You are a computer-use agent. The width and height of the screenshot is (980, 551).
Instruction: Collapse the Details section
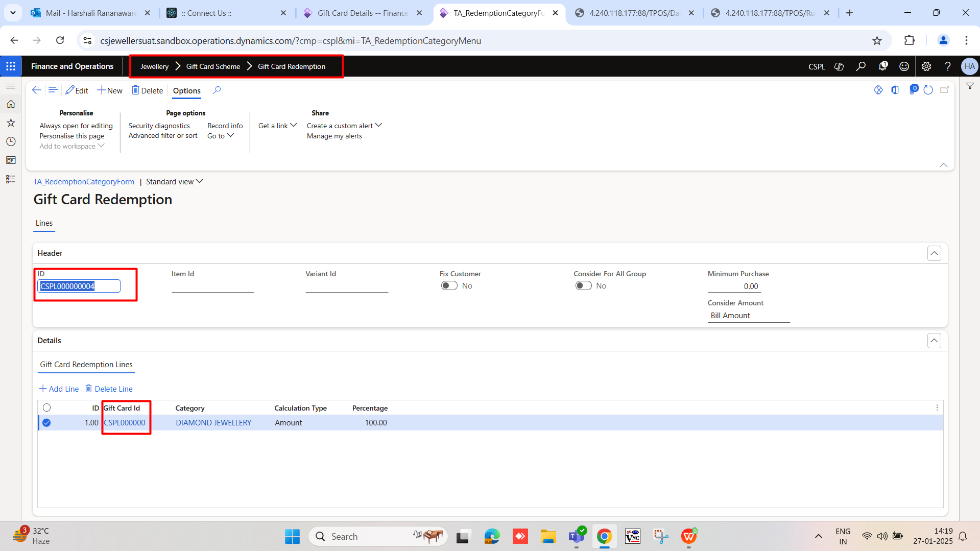point(934,341)
